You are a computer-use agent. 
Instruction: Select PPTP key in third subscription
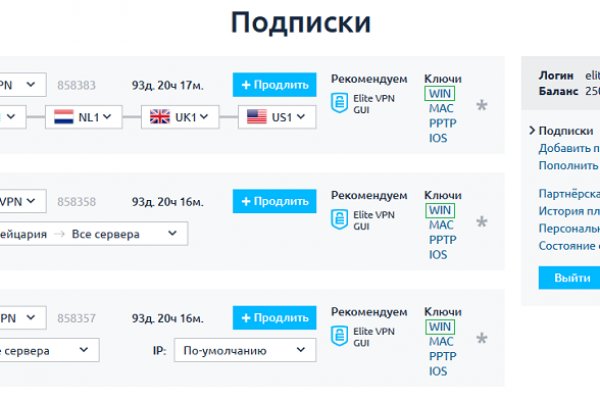(441, 357)
